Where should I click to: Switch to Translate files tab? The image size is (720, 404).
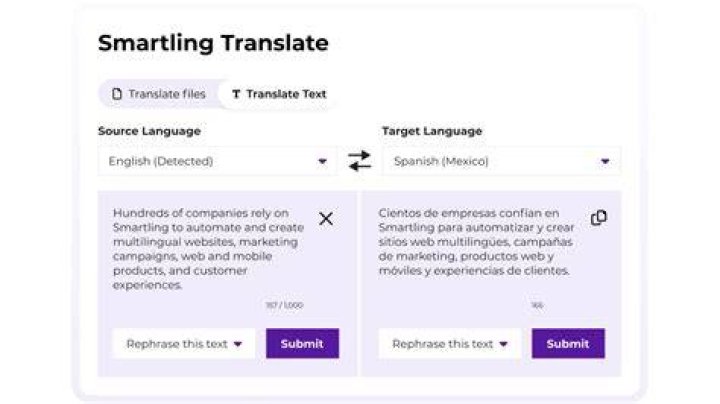[159, 94]
